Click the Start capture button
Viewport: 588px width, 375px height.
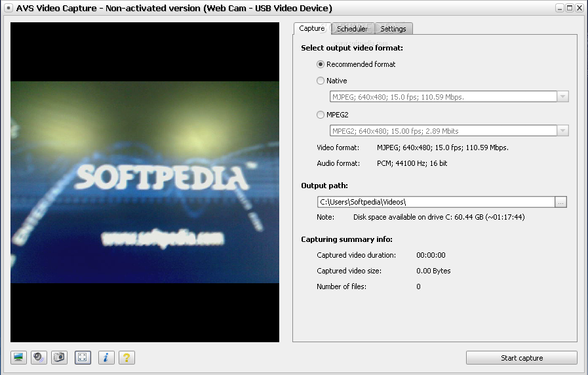click(x=522, y=358)
